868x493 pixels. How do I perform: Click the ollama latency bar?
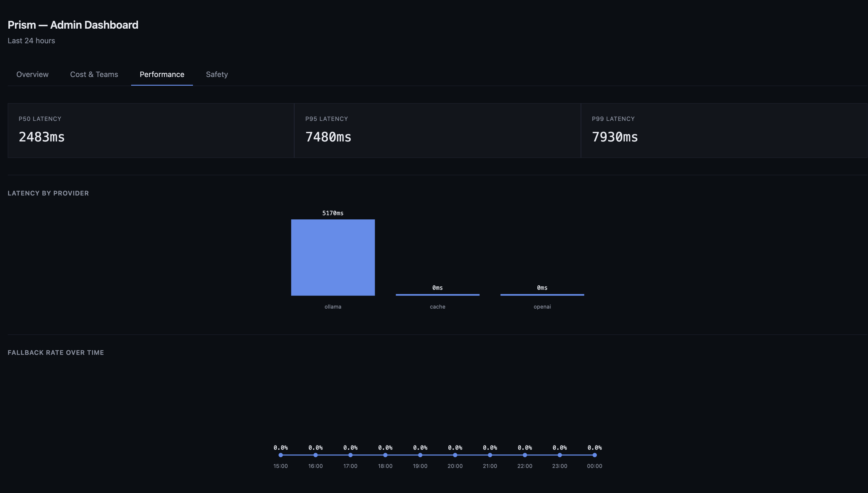click(333, 257)
